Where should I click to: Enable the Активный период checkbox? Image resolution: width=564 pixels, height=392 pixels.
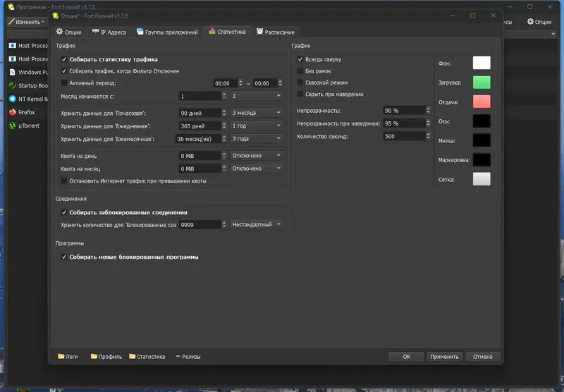tap(63, 83)
